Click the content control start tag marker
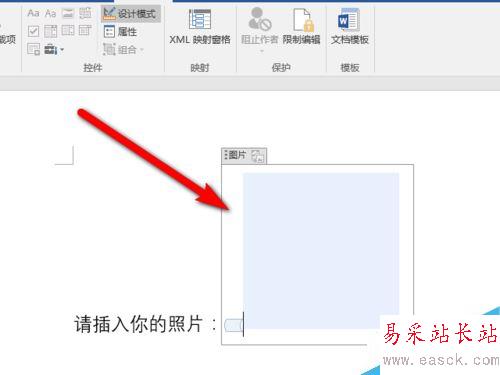Screen dimensions: 500x375 tap(233, 325)
